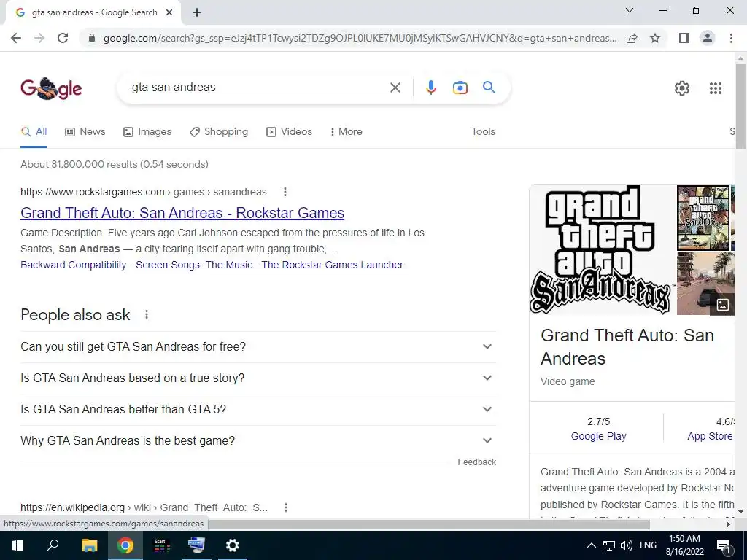Switch to the Images tab
Screen dimensions: 747x560
tap(147, 131)
